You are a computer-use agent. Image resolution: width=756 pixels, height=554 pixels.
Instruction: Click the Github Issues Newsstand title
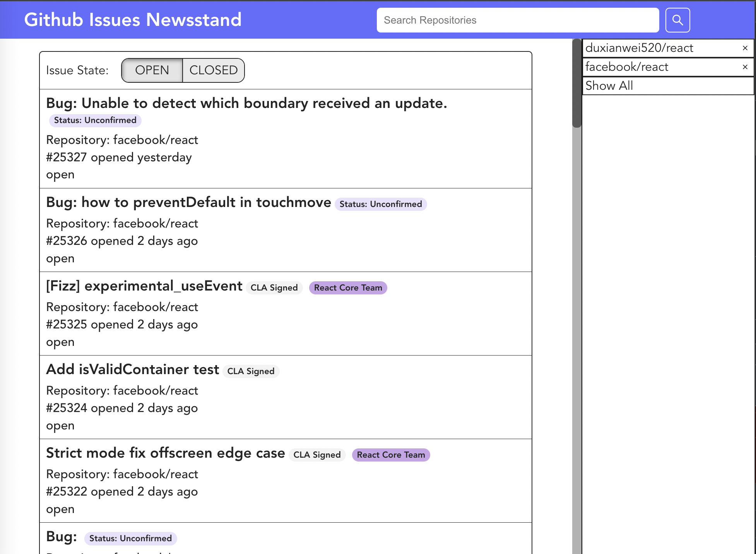pos(133,19)
